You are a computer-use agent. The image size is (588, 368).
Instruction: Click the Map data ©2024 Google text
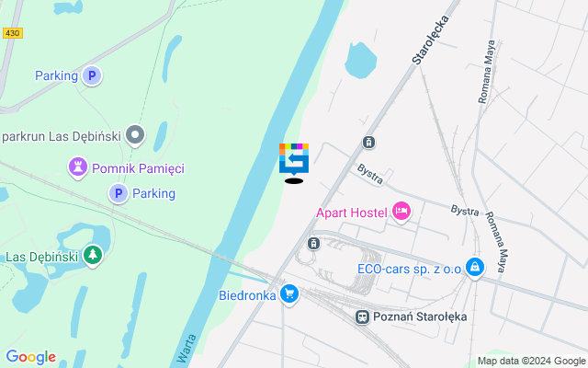tap(532, 362)
